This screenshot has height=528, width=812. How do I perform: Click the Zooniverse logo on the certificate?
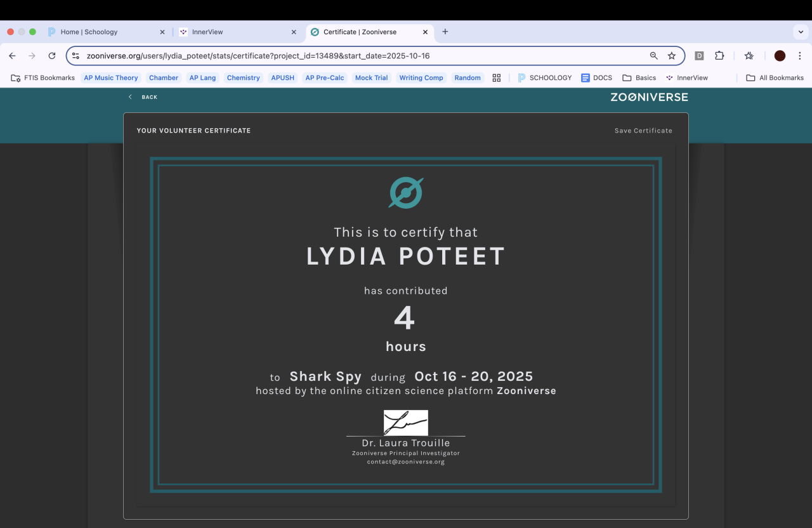pos(406,193)
